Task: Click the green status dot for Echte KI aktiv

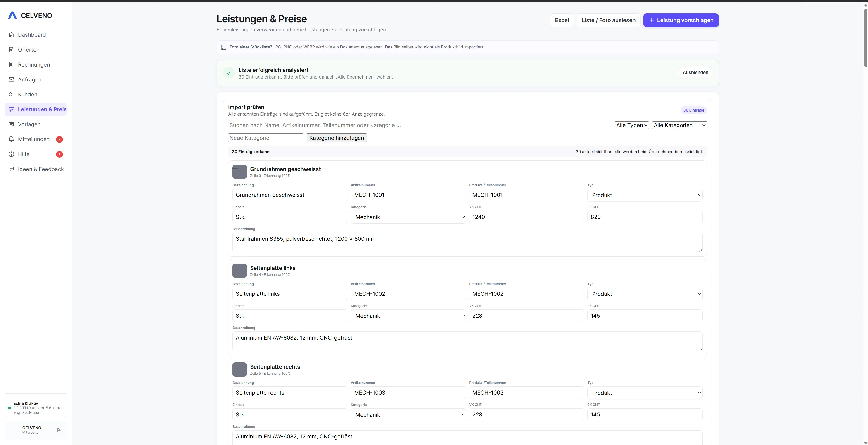Action: coord(9,408)
